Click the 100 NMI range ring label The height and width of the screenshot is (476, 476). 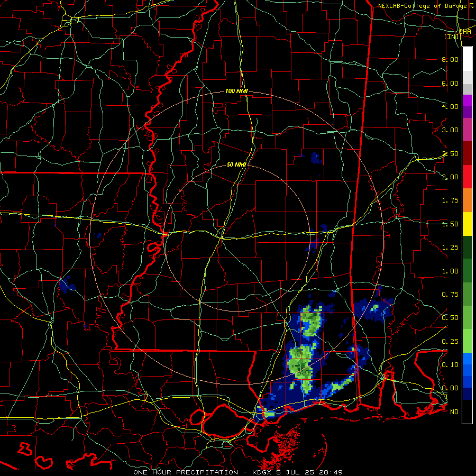coord(236,91)
